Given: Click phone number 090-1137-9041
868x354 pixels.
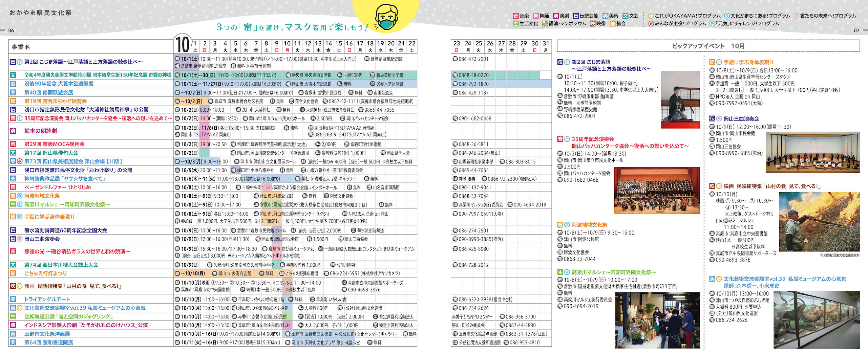Looking at the screenshot, I should click(475, 187).
